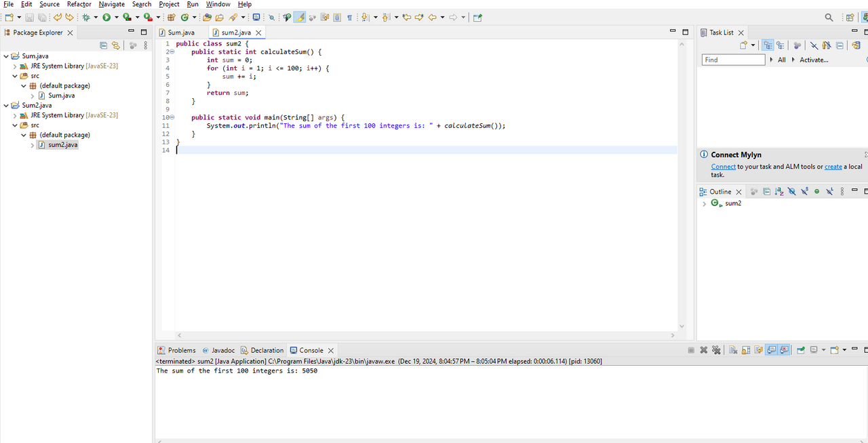Toggle Hide Static Members in Outline
The height and width of the screenshot is (443, 868).
pos(804,192)
